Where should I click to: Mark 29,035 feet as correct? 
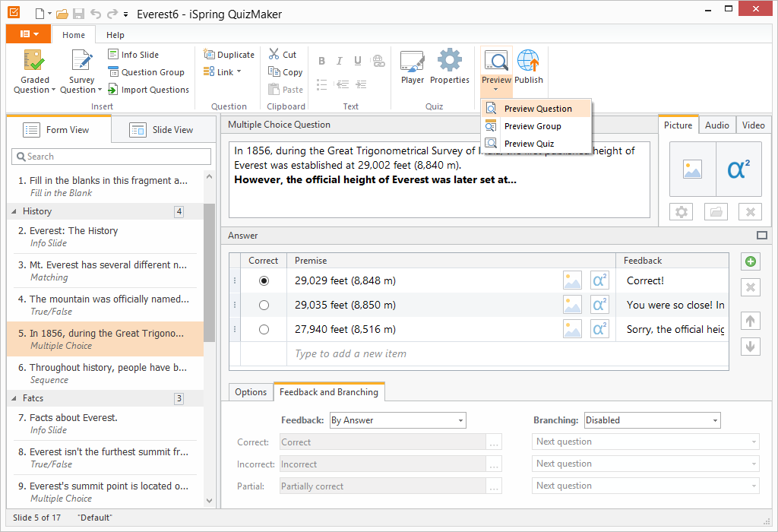[264, 306]
